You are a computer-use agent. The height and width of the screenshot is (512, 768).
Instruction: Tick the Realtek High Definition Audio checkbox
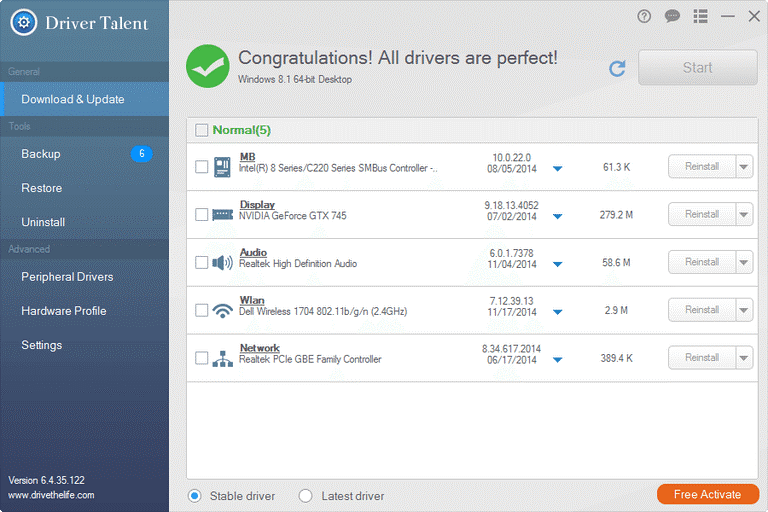tap(201, 263)
